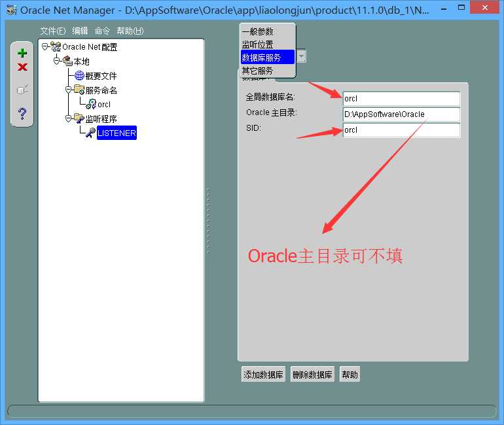Collapse the 监听程序 tree node
Screen dimensions: 504x425
click(x=69, y=118)
